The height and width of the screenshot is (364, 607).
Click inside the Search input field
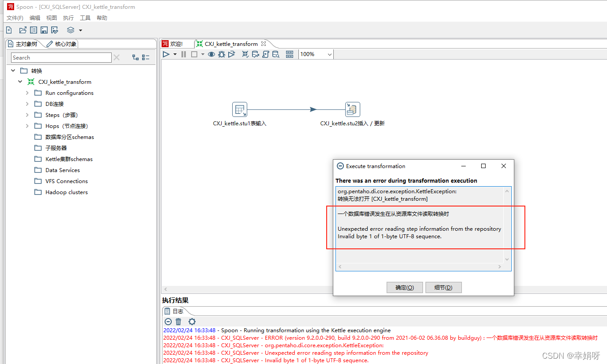tap(60, 57)
